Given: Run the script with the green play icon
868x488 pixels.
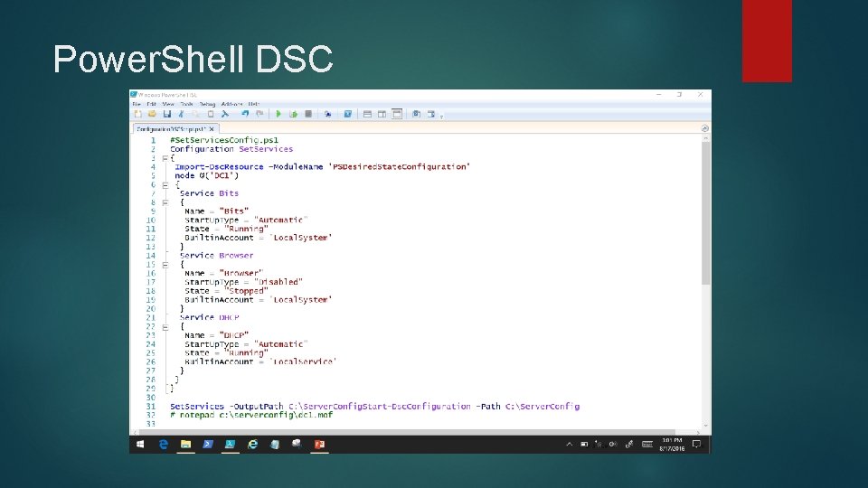Looking at the screenshot, I should [x=278, y=114].
